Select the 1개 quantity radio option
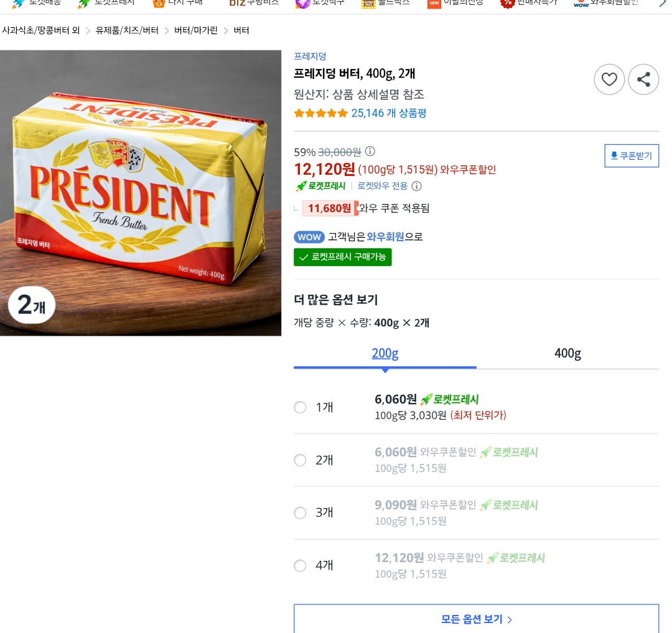 (x=300, y=407)
